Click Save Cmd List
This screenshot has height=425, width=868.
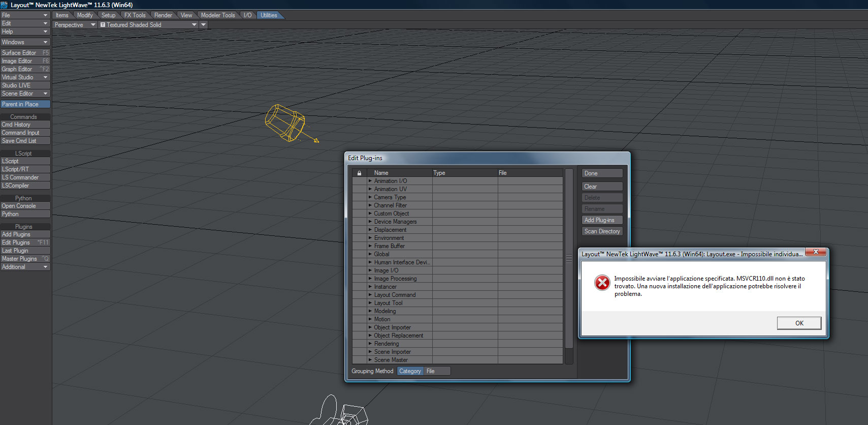tap(25, 141)
